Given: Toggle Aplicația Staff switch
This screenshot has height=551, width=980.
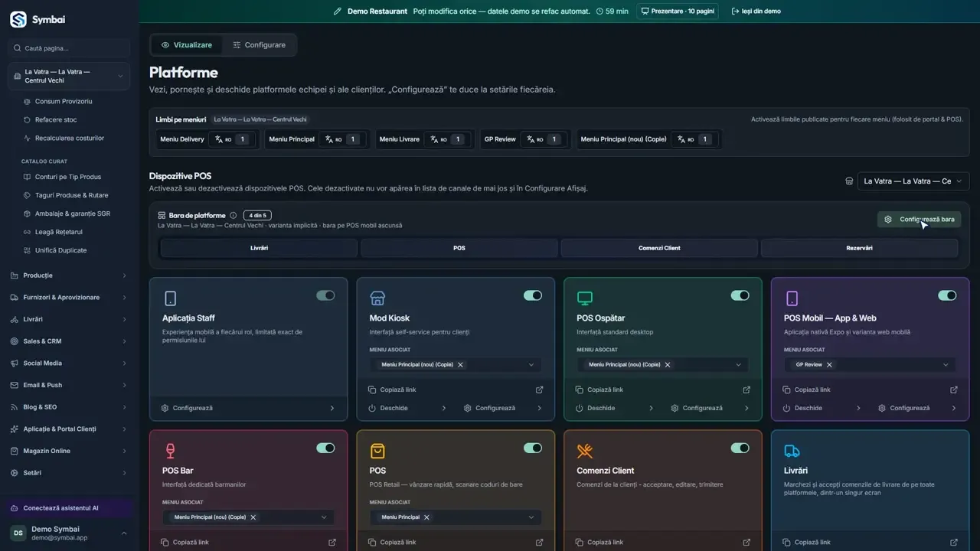Looking at the screenshot, I should tap(325, 295).
